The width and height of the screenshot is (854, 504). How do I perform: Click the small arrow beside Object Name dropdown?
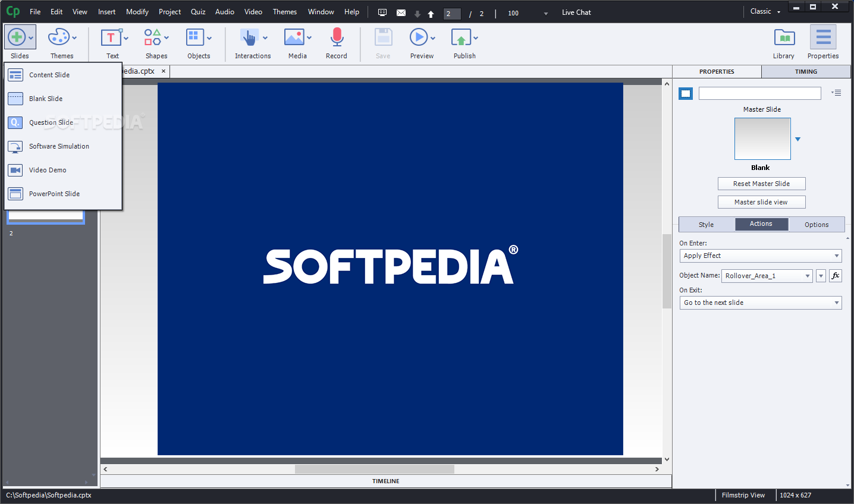(x=821, y=276)
